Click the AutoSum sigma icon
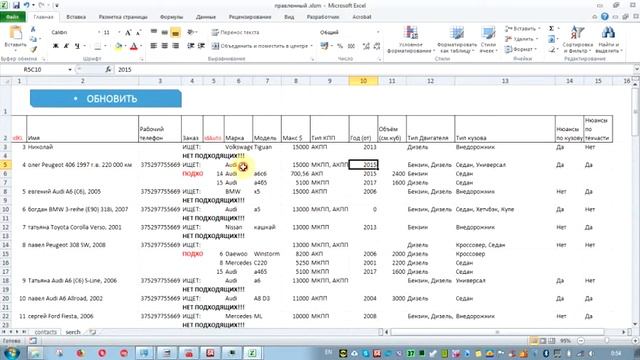The width and height of the screenshot is (640, 360). pyautogui.click(x=551, y=29)
